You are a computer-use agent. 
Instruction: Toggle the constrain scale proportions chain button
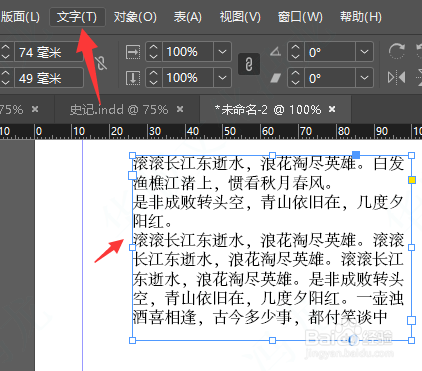coord(249,64)
